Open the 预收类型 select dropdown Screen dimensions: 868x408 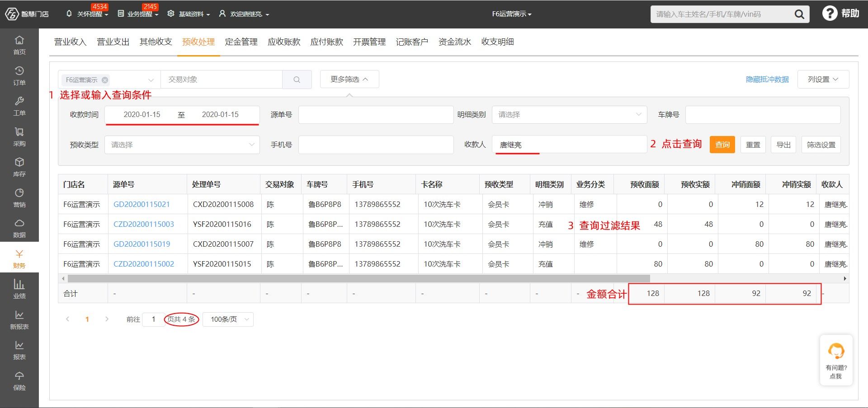[x=182, y=145]
